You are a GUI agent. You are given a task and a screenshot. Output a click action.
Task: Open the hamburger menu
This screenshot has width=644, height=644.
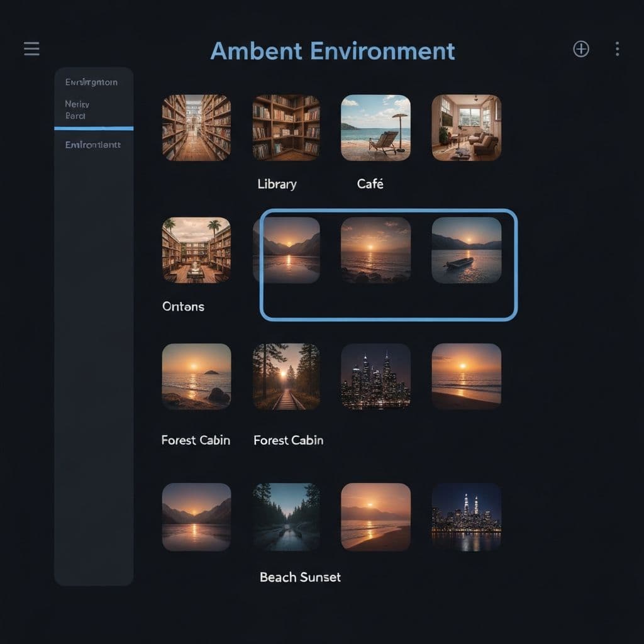point(31,49)
